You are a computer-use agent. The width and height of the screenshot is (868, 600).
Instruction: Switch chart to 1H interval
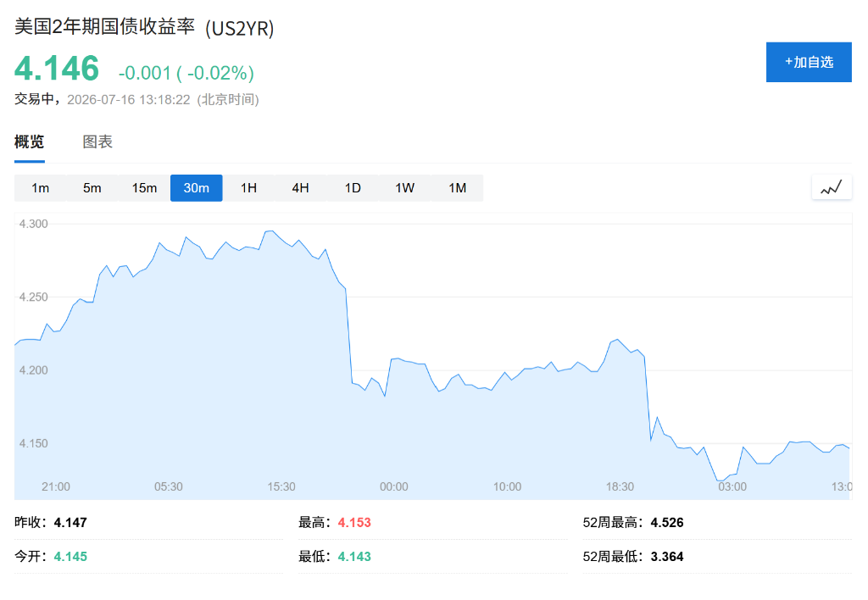(x=248, y=188)
